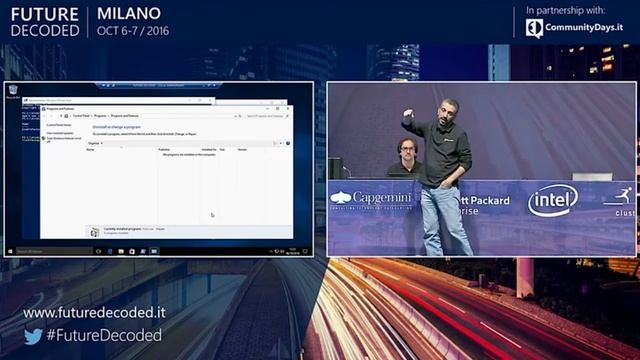Click Control Panel in address breadcrumb
Image resolution: width=640 pixels, height=360 pixels.
[81, 116]
